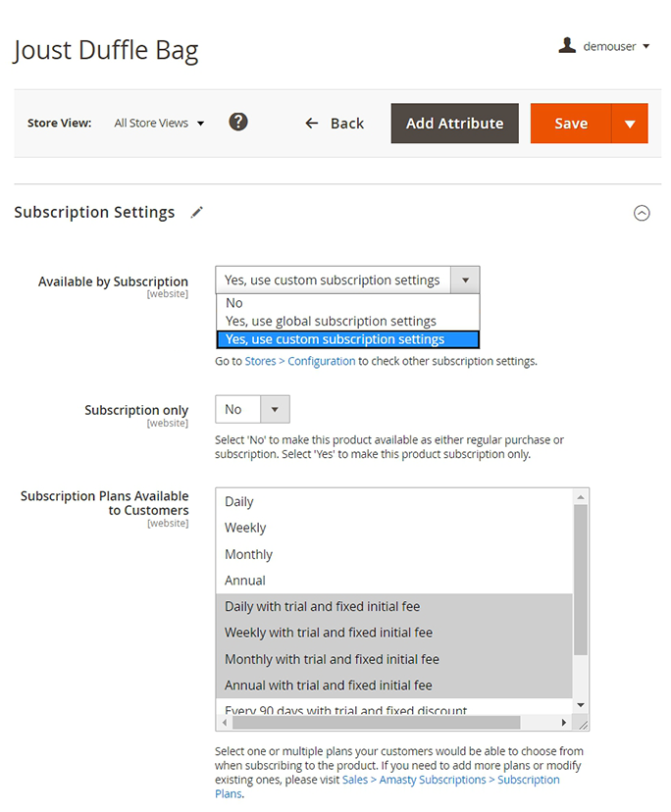Select 'Annual with trial and fixed initial fee'
Viewport: 671px width, 812px height.
329,685
